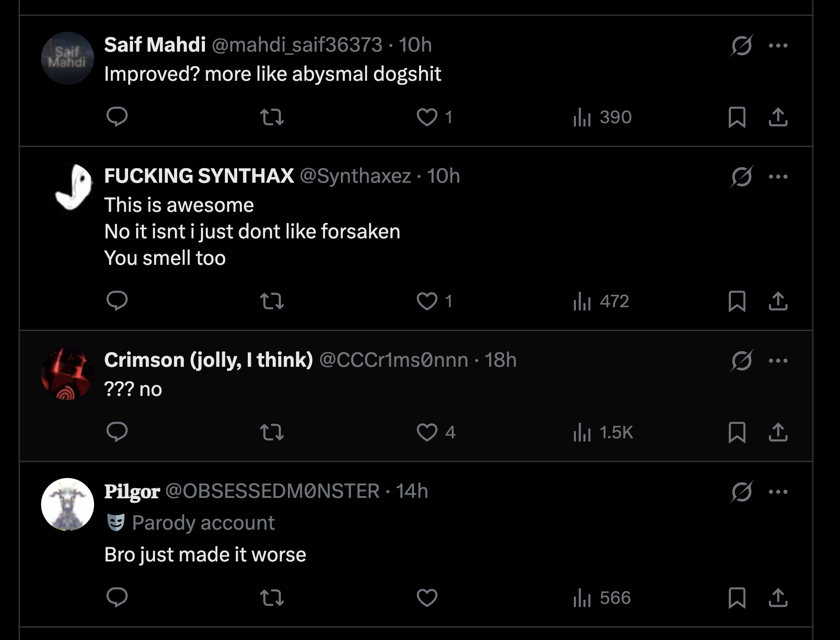
Task: Open Pilgor's goat profile picture
Action: [x=68, y=504]
